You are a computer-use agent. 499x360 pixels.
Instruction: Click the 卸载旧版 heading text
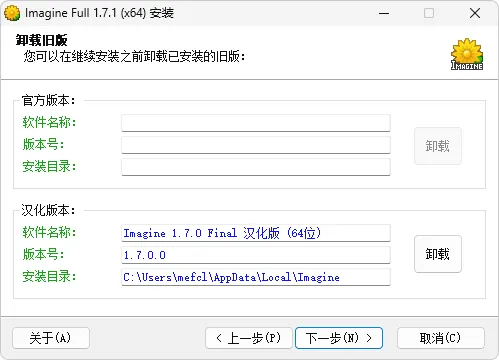[x=42, y=40]
